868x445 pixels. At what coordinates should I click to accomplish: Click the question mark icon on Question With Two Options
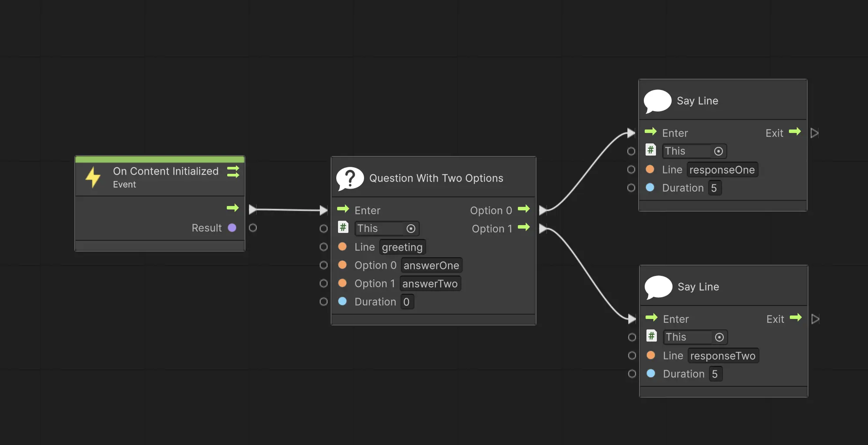pyautogui.click(x=351, y=178)
